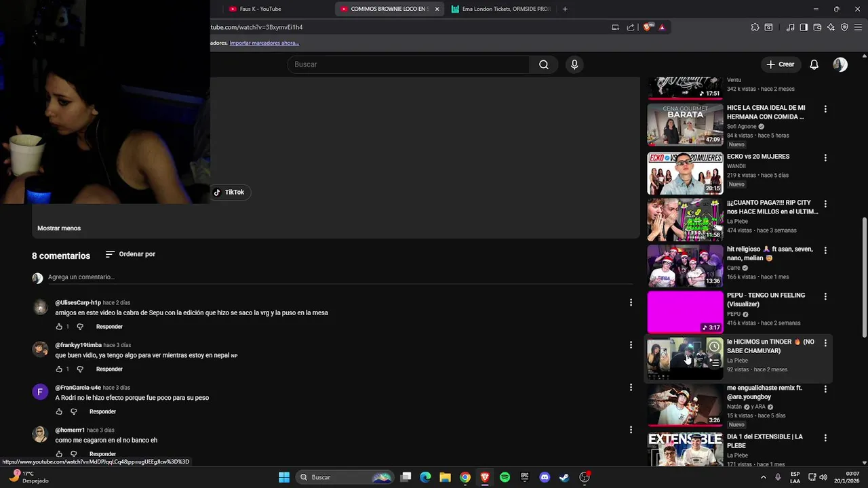This screenshot has width=868, height=488.
Task: Click the browser address bar URL
Action: coord(256,27)
